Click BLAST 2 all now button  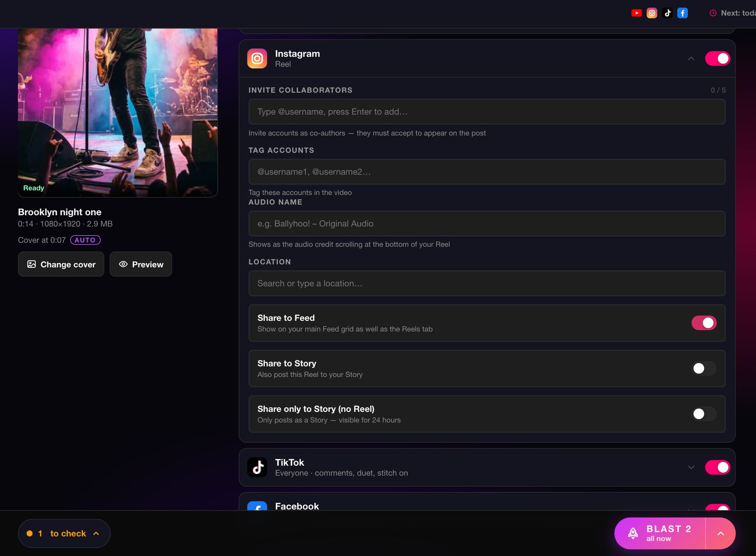(x=660, y=533)
